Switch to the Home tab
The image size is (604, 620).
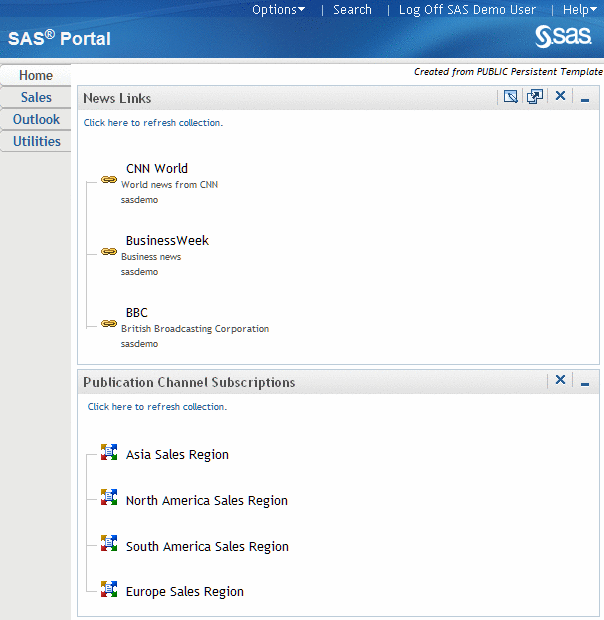coord(36,75)
